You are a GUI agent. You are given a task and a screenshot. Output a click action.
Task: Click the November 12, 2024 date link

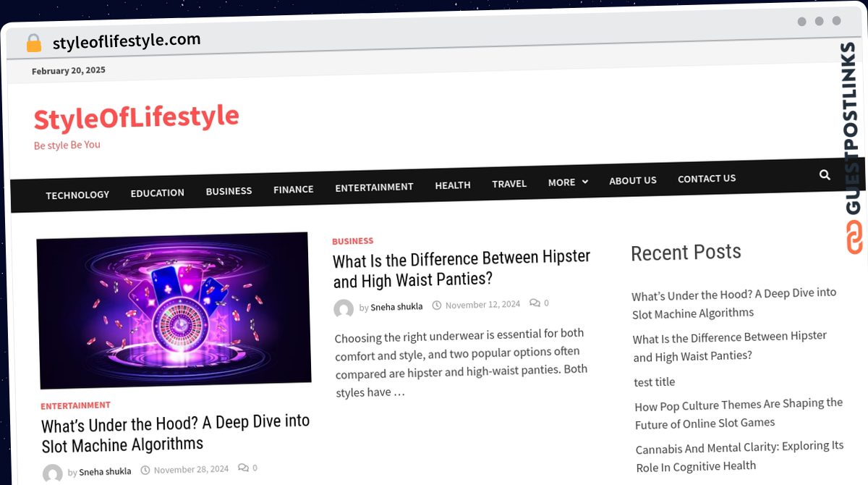point(482,305)
